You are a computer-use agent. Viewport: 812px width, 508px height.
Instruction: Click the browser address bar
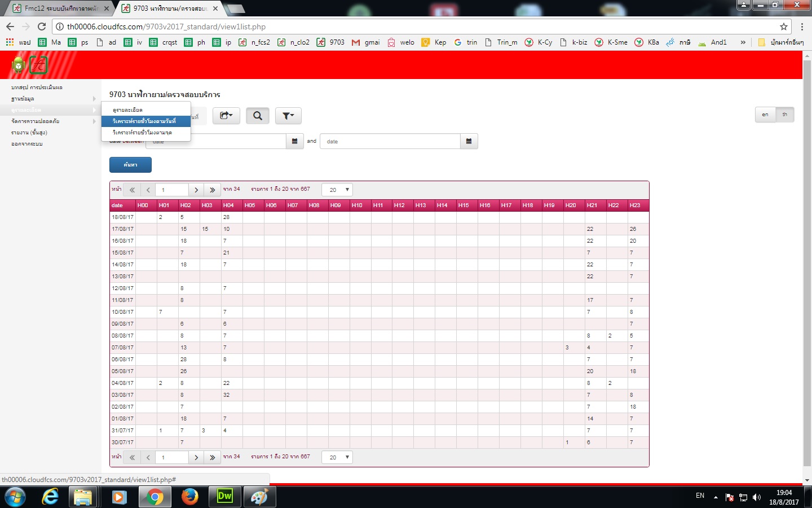coord(417,27)
